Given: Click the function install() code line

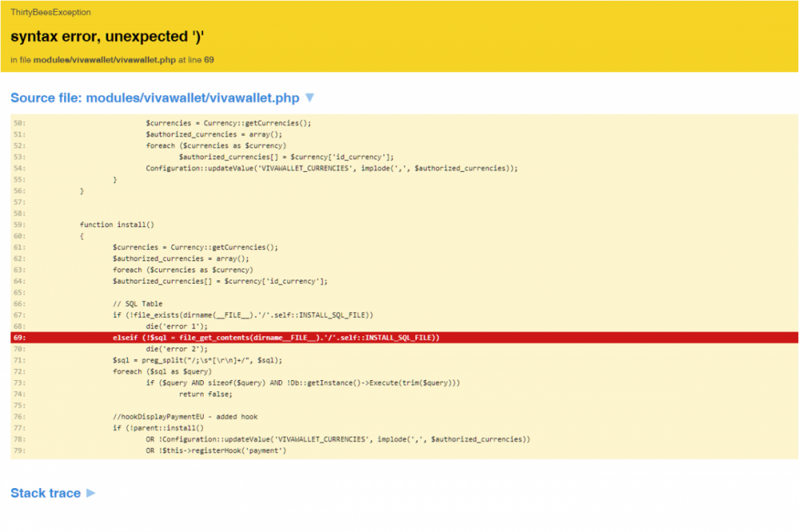Looking at the screenshot, I should tap(117, 224).
